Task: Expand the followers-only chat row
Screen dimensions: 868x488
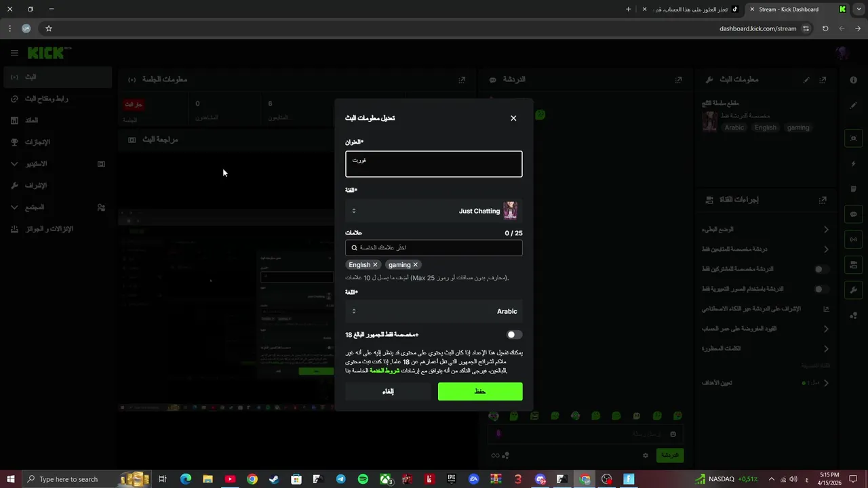Action: (766, 249)
